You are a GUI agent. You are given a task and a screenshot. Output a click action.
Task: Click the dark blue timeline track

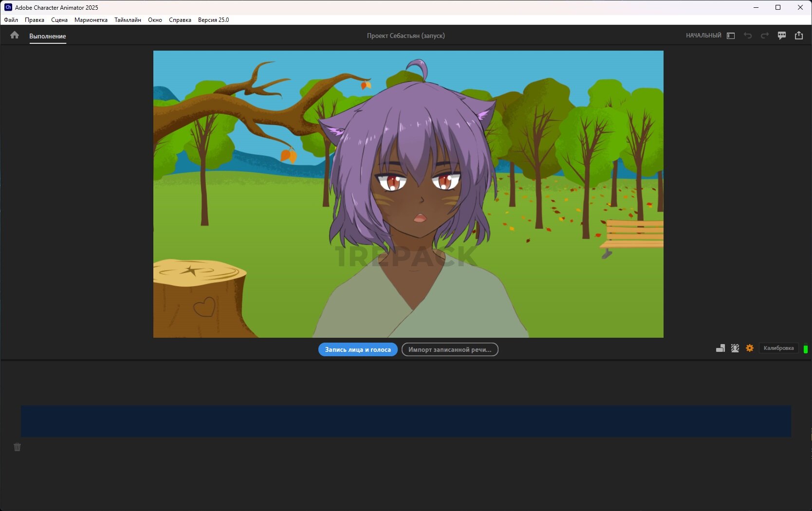406,421
